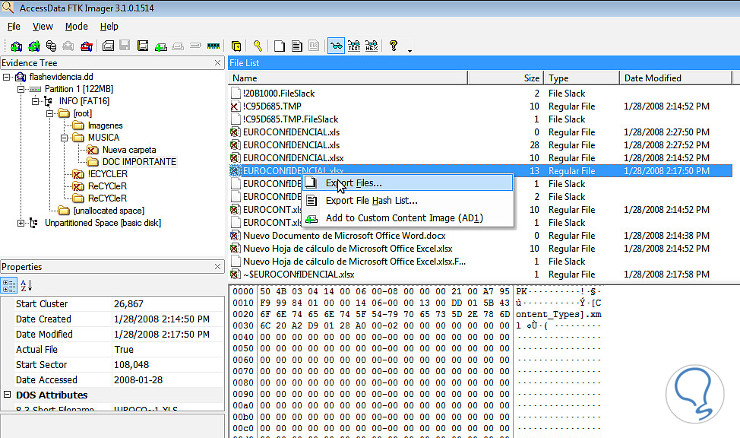Select the Imagenes folder in tree
740x438 pixels.
click(x=105, y=126)
